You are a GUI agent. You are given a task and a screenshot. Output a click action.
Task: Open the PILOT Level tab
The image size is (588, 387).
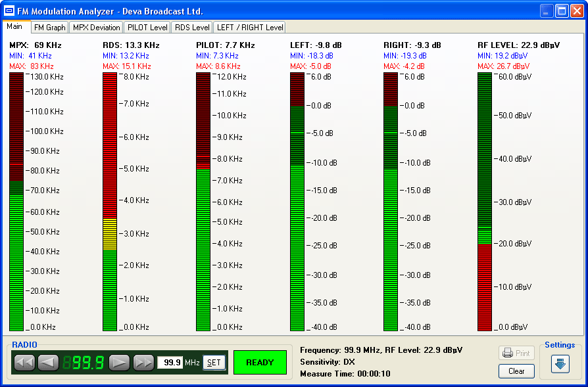coord(147,28)
